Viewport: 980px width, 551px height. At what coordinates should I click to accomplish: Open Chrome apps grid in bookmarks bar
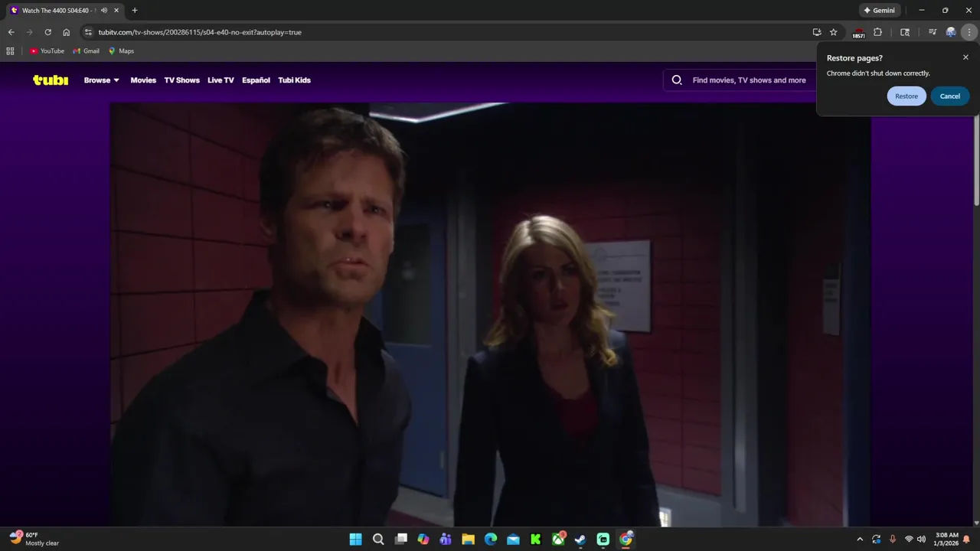(10, 51)
